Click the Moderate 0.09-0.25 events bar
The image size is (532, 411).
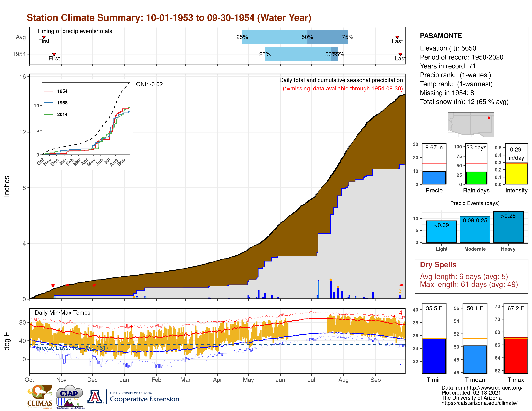click(x=475, y=229)
